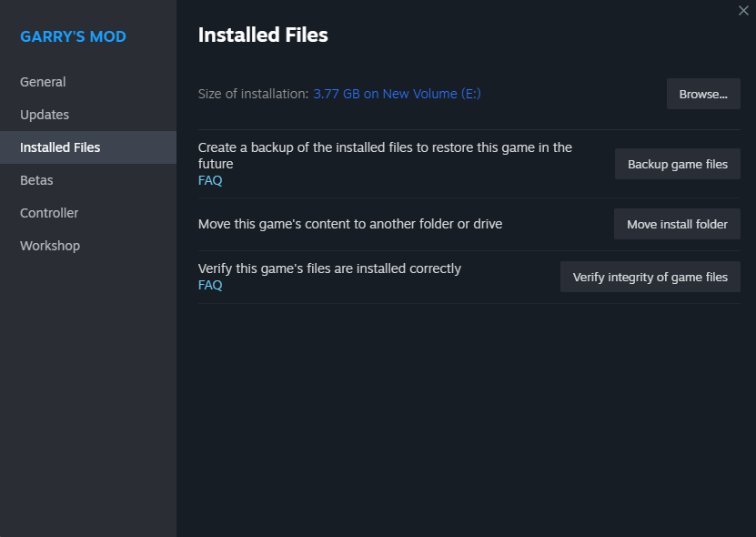Click the Move this game's content text

(350, 224)
